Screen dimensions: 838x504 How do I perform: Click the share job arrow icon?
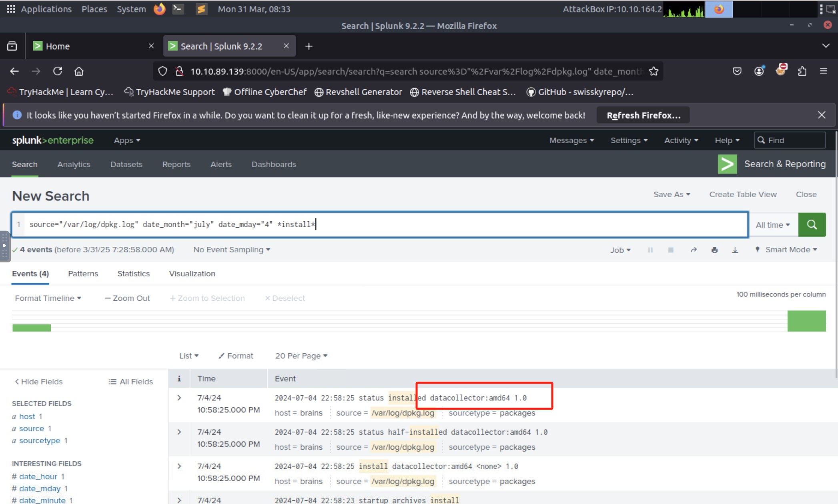pyautogui.click(x=694, y=250)
